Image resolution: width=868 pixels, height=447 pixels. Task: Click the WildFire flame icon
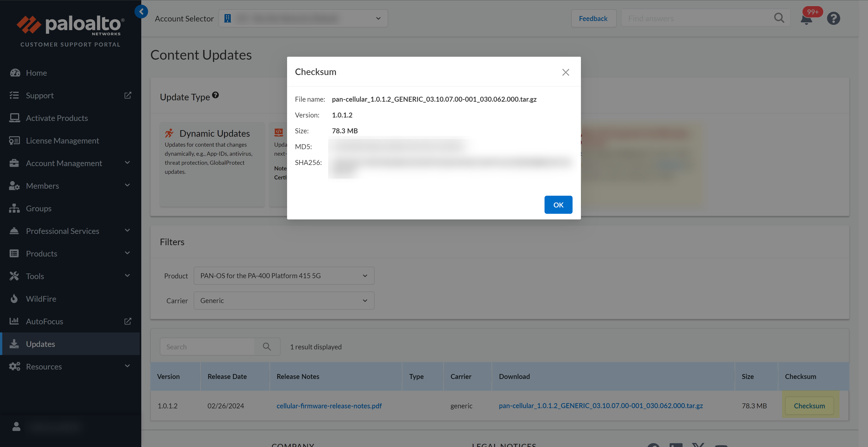pos(14,299)
